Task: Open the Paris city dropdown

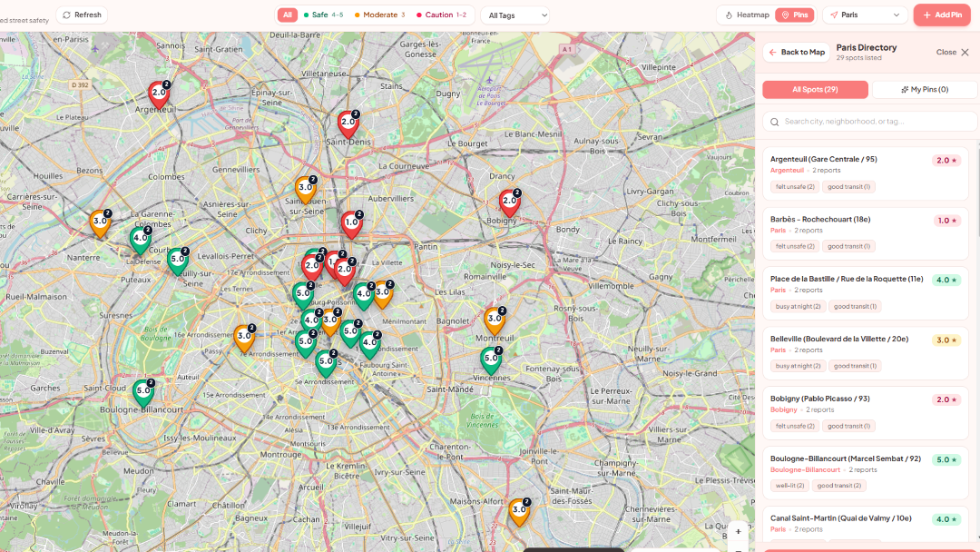Action: click(x=865, y=15)
